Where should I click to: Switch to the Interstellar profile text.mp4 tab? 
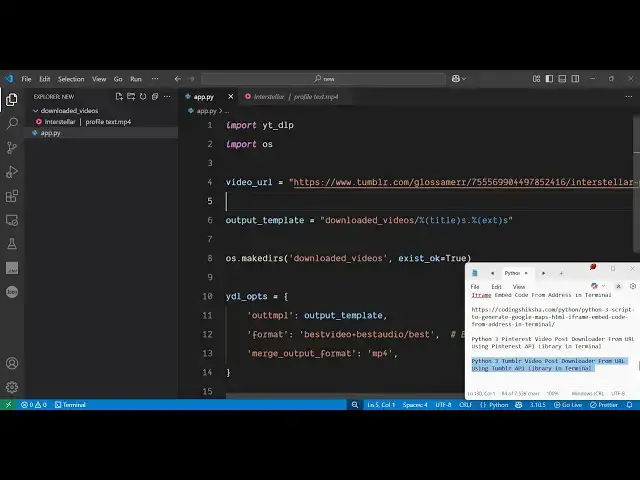coord(296,97)
